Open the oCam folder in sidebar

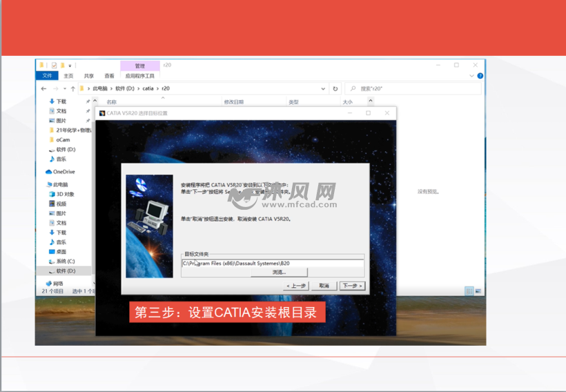click(63, 139)
